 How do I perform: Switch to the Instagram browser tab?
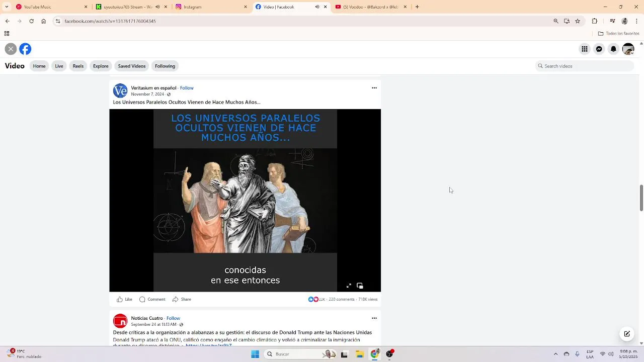(211, 7)
